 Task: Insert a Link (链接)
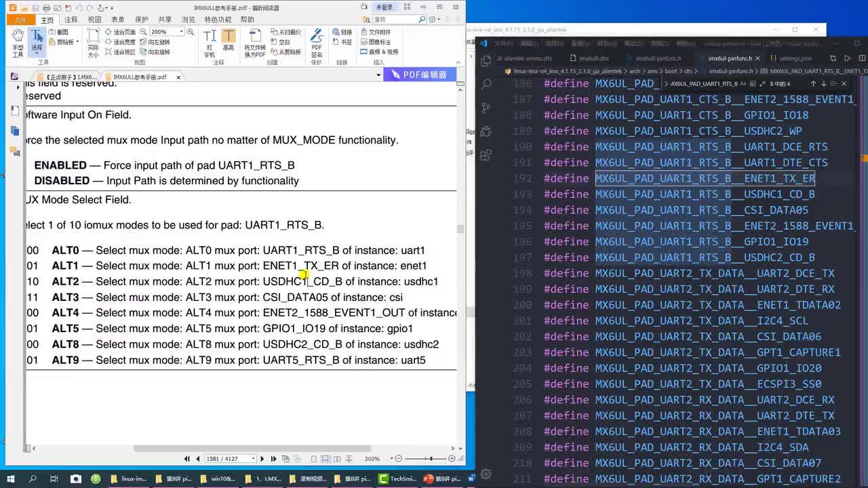pyautogui.click(x=342, y=32)
